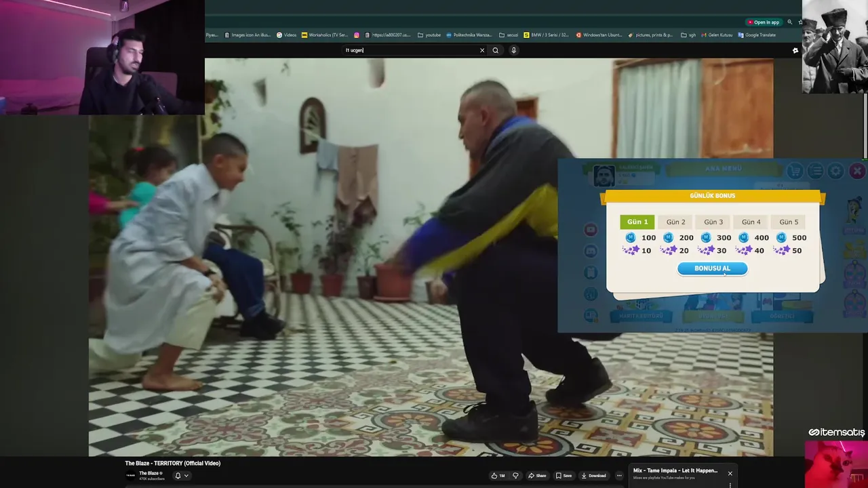Open the Politechnika Warsza bookmark
868x488 pixels.
[469, 35]
